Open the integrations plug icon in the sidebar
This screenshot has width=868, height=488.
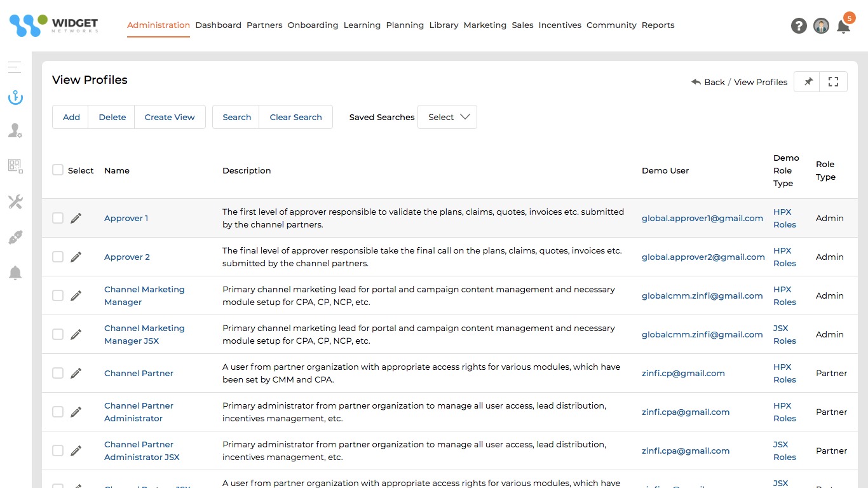click(15, 237)
